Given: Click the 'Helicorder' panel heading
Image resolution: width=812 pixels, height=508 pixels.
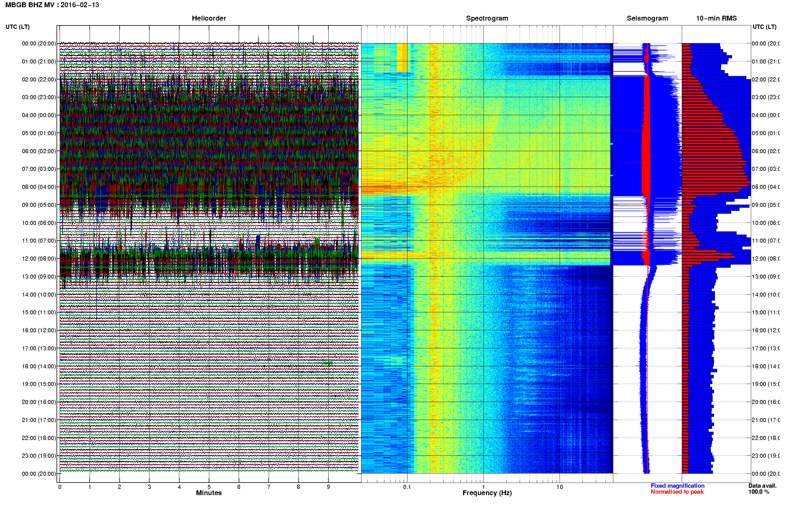Looking at the screenshot, I should [x=209, y=19].
